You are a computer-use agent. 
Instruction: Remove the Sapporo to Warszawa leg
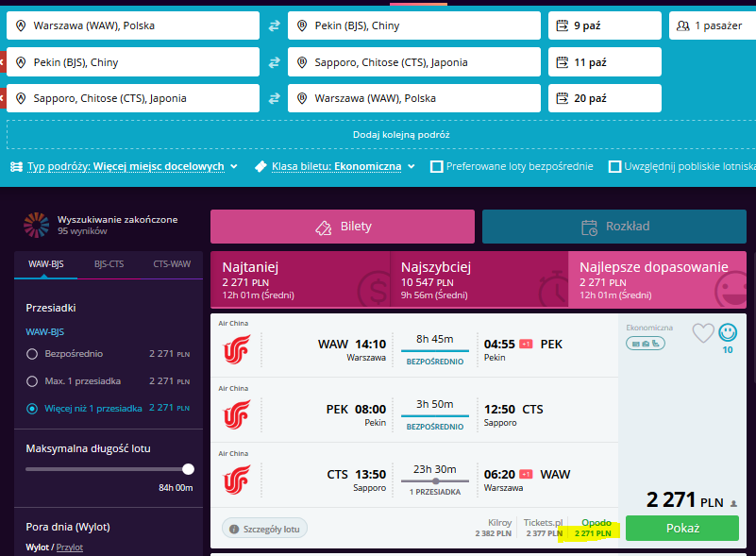click(x=3, y=98)
